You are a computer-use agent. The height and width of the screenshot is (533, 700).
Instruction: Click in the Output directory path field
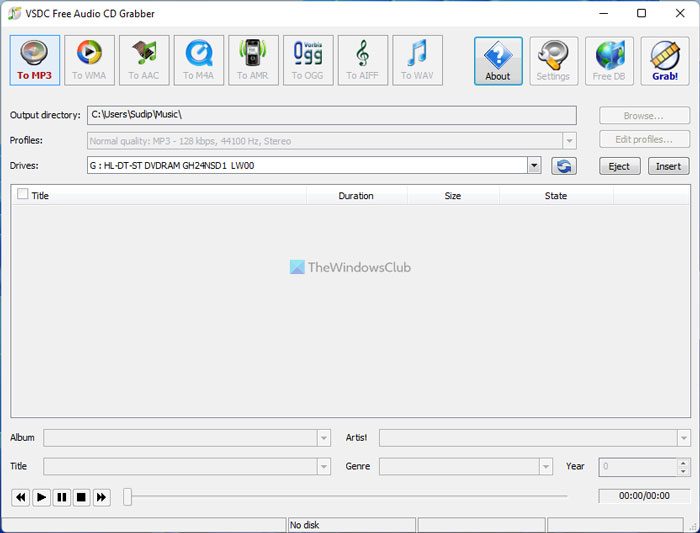332,115
